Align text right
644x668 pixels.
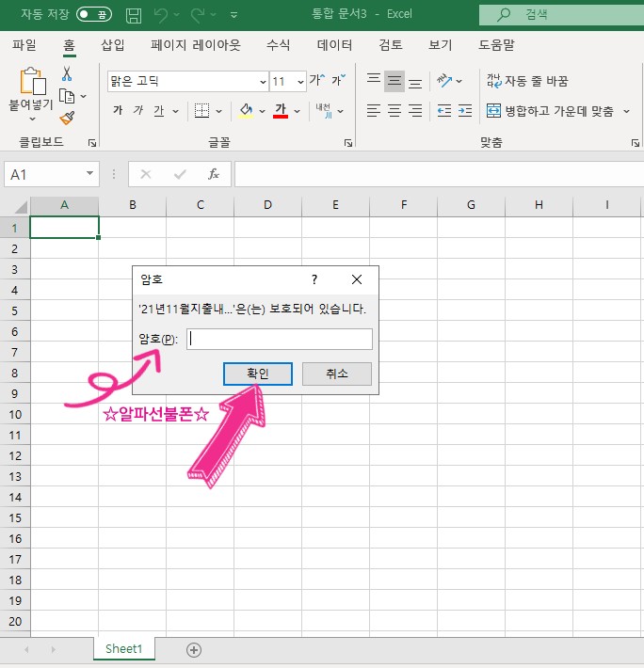[414, 111]
